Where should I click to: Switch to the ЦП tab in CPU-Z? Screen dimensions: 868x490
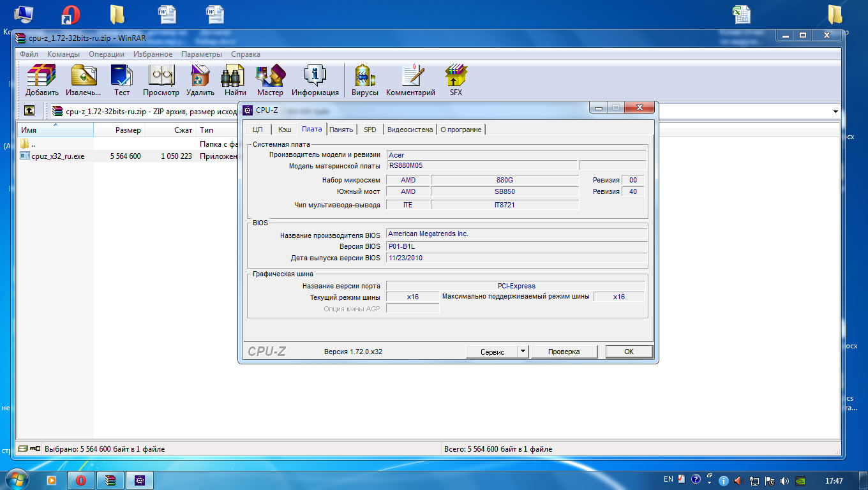tap(258, 130)
